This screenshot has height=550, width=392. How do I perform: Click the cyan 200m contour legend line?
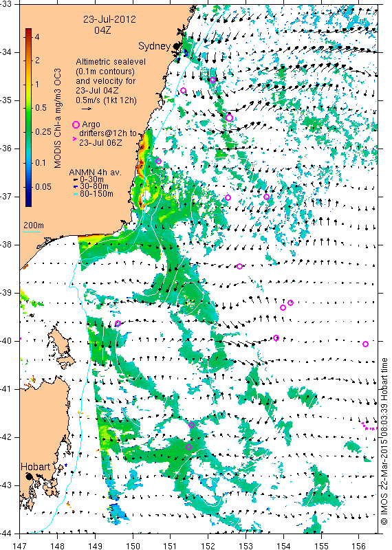(32, 231)
